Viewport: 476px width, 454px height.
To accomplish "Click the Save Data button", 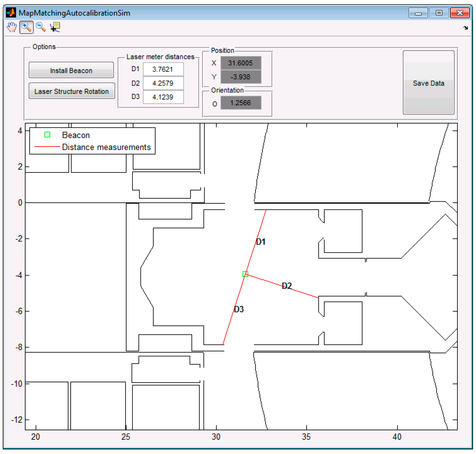I will (428, 83).
